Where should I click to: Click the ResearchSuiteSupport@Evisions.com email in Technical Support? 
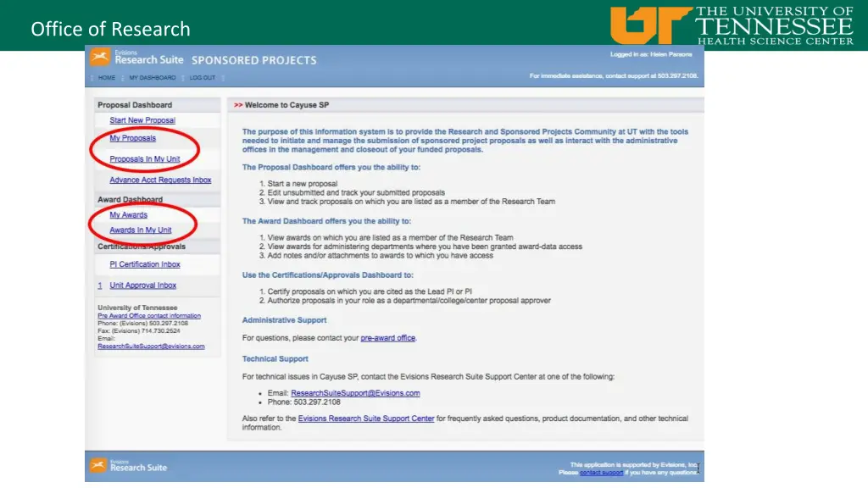[x=355, y=393]
